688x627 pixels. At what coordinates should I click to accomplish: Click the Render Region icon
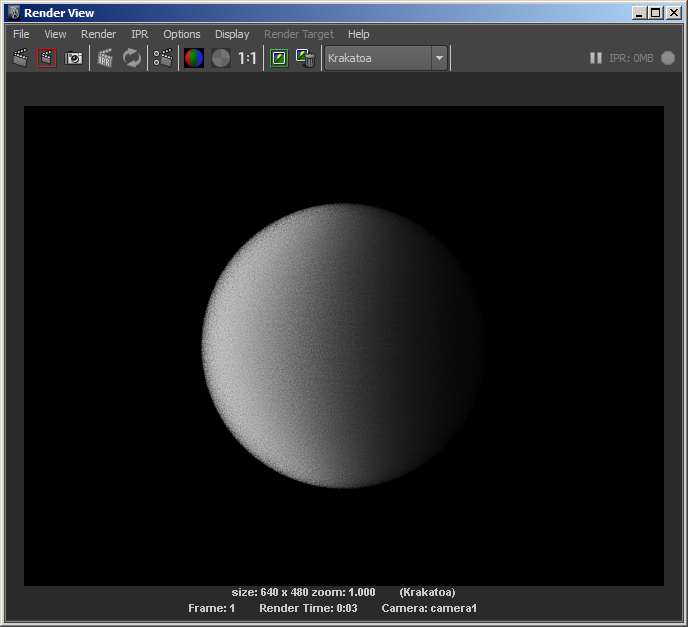tap(47, 58)
